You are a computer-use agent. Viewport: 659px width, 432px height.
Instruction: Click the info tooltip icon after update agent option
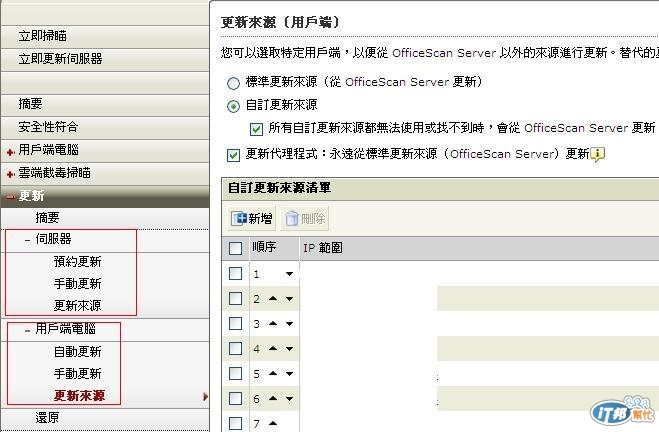(x=598, y=154)
